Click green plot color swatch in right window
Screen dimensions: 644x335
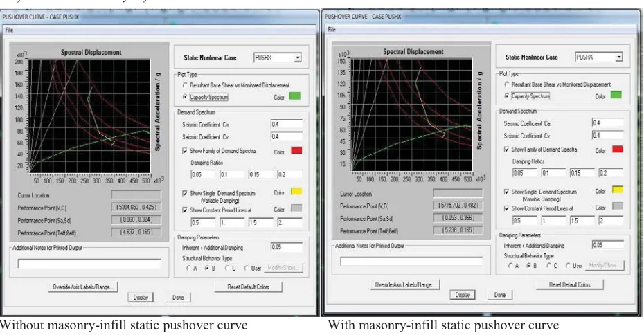[616, 95]
